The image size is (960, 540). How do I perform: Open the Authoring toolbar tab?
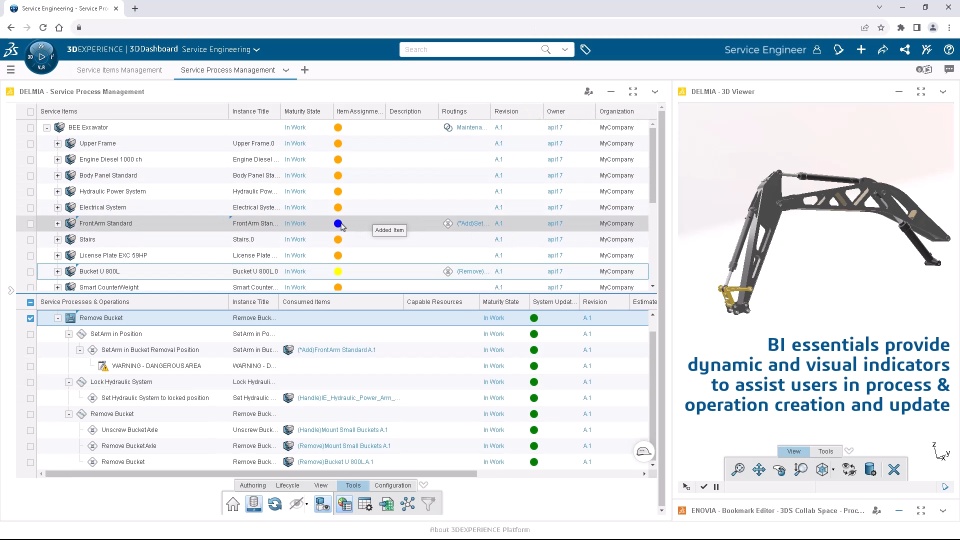253,486
